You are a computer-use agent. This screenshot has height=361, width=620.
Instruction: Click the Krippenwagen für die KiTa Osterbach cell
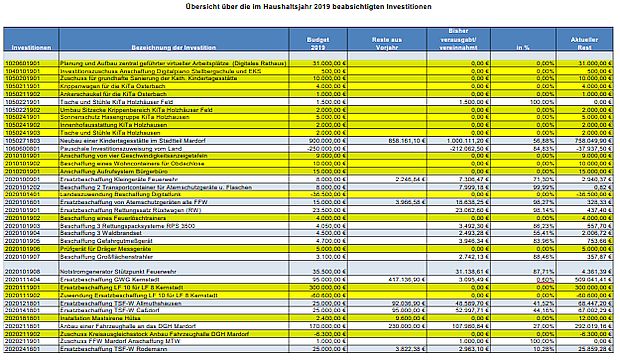pos(174,86)
